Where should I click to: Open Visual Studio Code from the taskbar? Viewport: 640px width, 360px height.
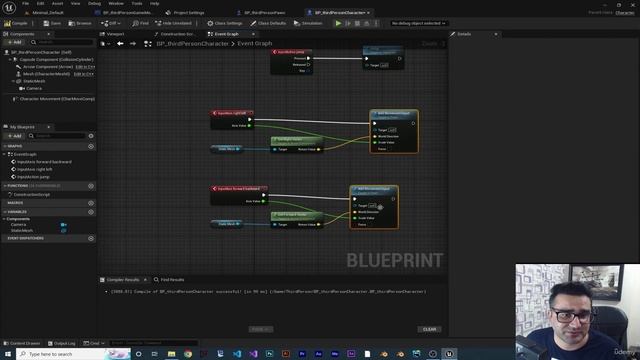(237, 354)
